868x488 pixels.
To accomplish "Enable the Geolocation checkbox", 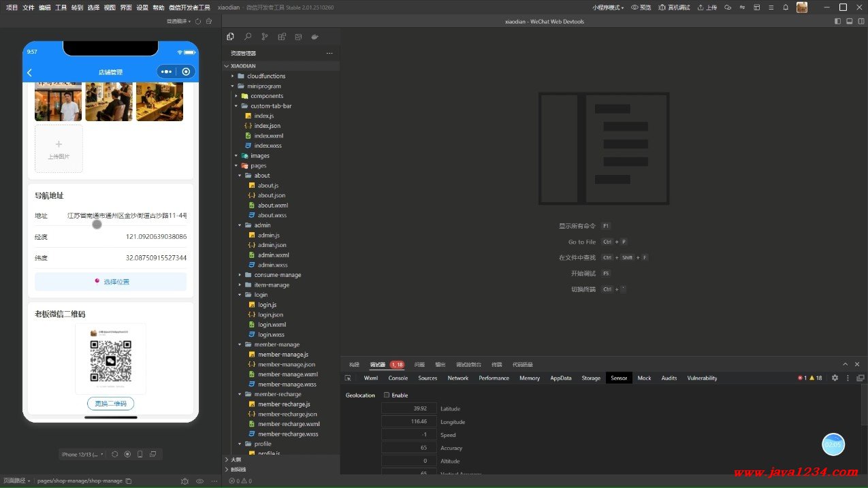I will click(387, 395).
